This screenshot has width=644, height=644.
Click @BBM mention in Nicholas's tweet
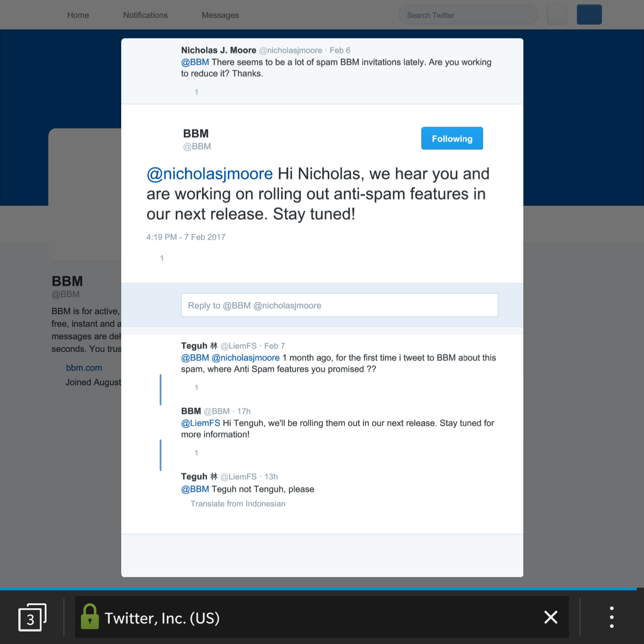click(195, 62)
